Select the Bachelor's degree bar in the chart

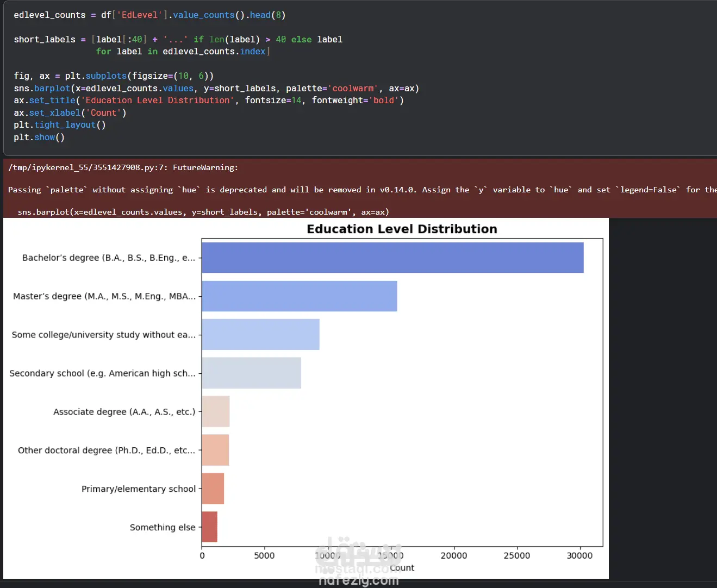click(392, 258)
